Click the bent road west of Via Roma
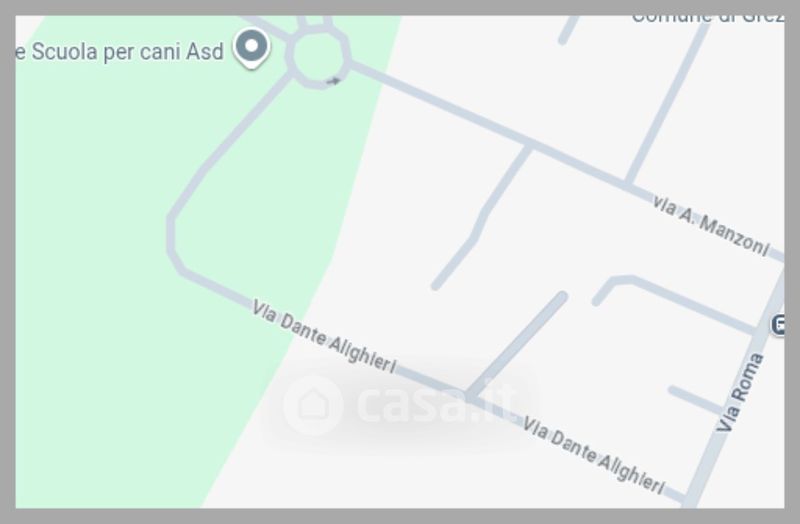Image resolution: width=800 pixels, height=524 pixels. coord(673,301)
